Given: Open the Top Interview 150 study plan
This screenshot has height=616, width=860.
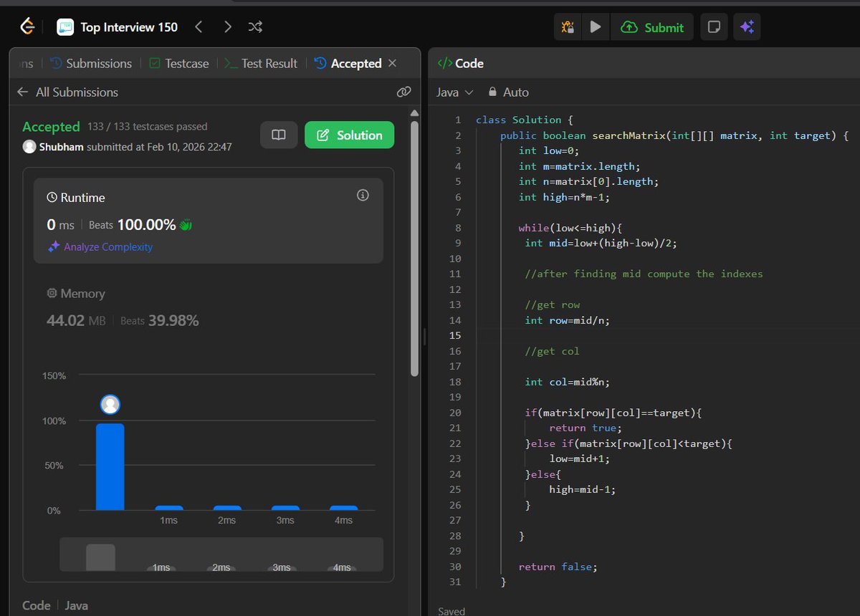Looking at the screenshot, I should [118, 27].
